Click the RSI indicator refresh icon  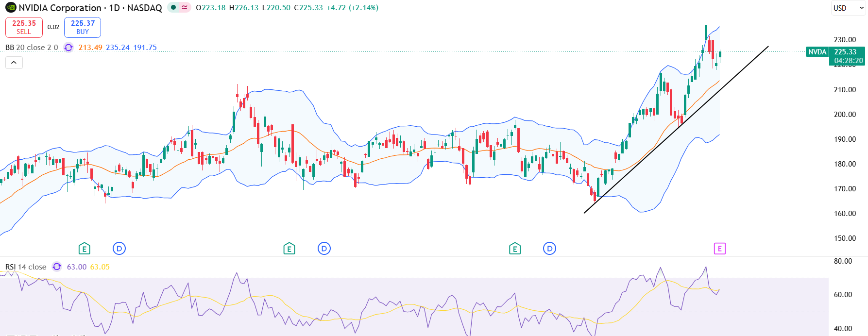coord(57,267)
